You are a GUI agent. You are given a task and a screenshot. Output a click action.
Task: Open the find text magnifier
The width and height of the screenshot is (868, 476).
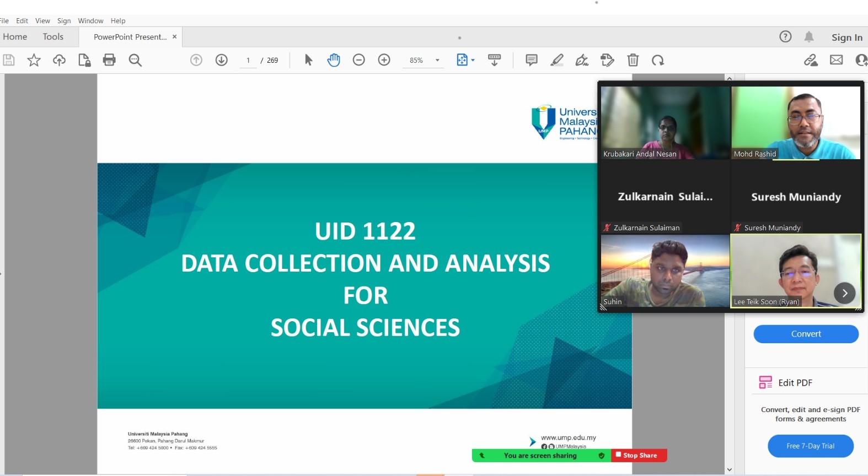[135, 60]
